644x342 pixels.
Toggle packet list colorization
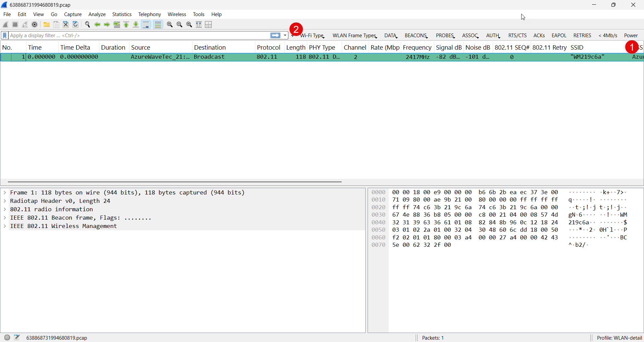tap(158, 24)
